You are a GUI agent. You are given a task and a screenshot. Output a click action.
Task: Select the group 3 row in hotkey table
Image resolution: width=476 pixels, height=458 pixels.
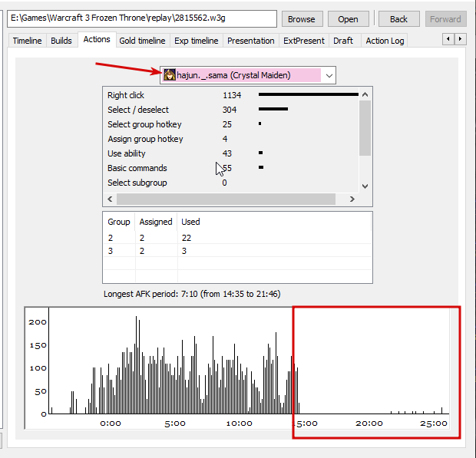[x=237, y=251]
